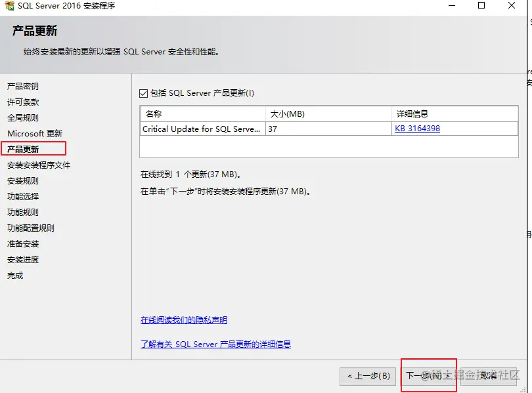Click the SQL Server installer icon in titlebar

click(9, 7)
